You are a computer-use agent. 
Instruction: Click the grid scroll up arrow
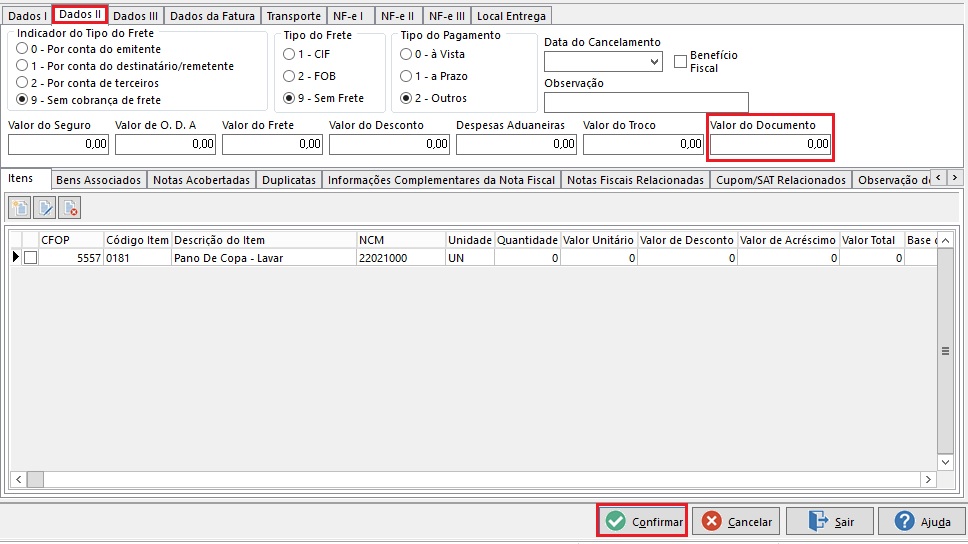[945, 240]
